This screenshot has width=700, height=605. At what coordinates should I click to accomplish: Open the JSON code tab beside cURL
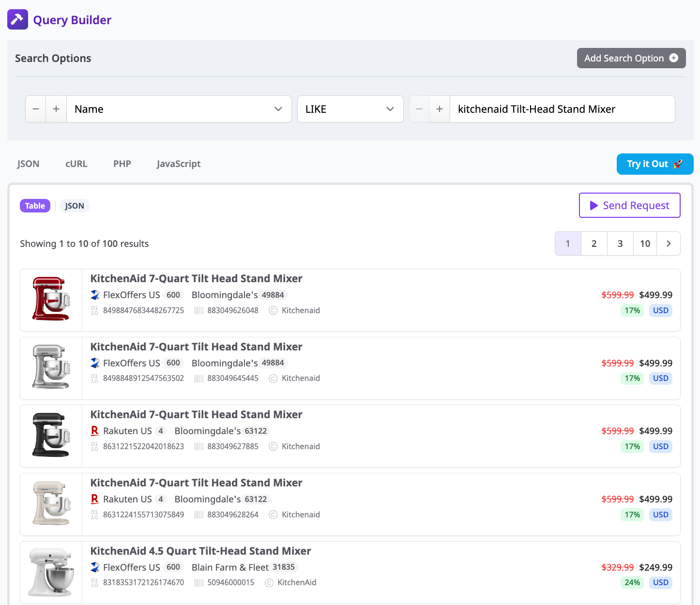click(x=28, y=164)
